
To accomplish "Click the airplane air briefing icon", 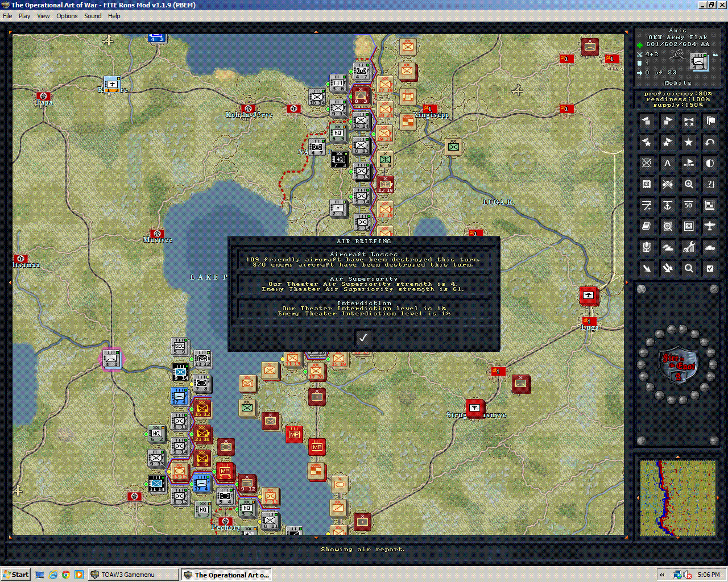I will 709,226.
